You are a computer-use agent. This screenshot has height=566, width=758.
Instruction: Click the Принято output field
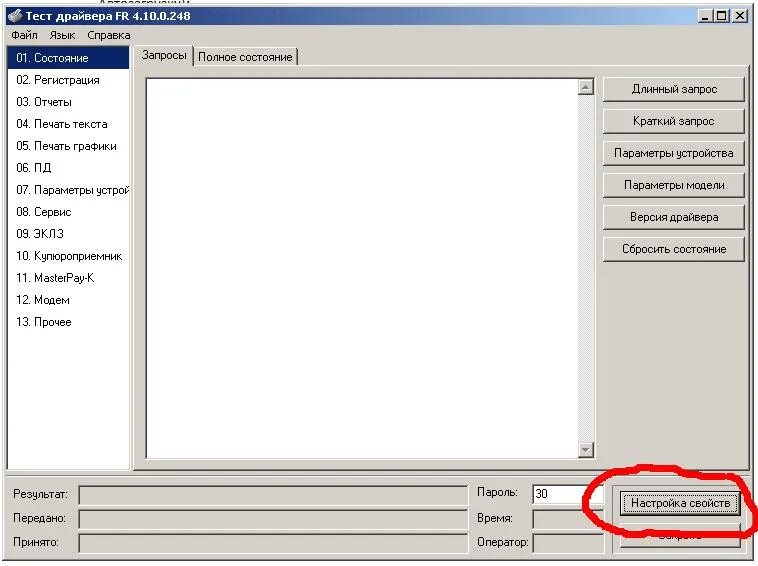click(273, 543)
